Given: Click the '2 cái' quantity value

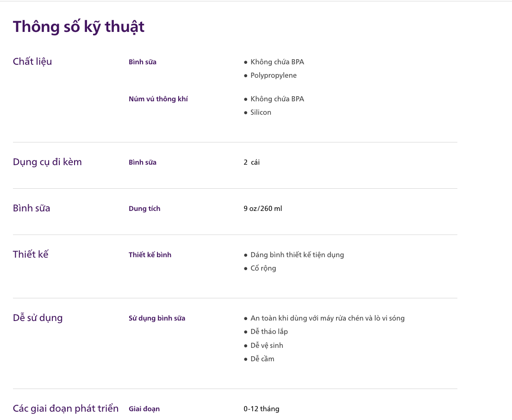Looking at the screenshot, I should (x=251, y=162).
